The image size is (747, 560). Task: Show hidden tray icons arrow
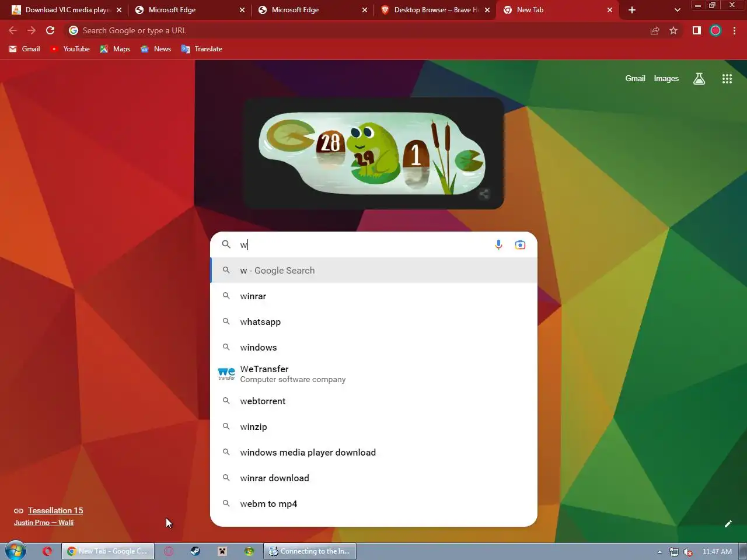click(x=659, y=552)
